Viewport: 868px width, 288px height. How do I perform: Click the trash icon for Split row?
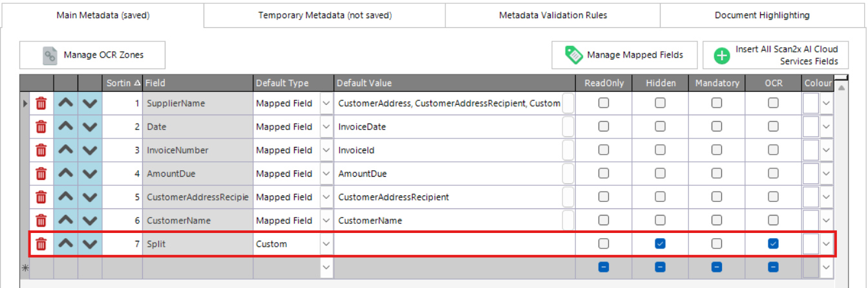click(x=41, y=244)
